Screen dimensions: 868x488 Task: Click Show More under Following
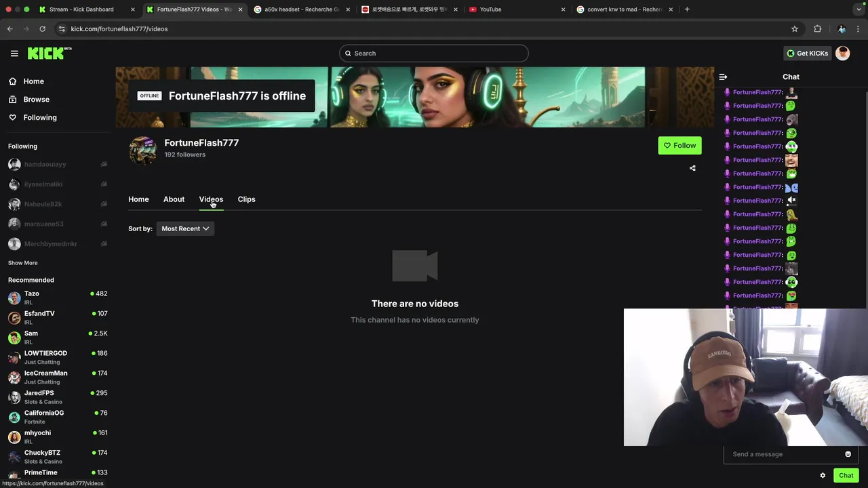click(x=22, y=263)
